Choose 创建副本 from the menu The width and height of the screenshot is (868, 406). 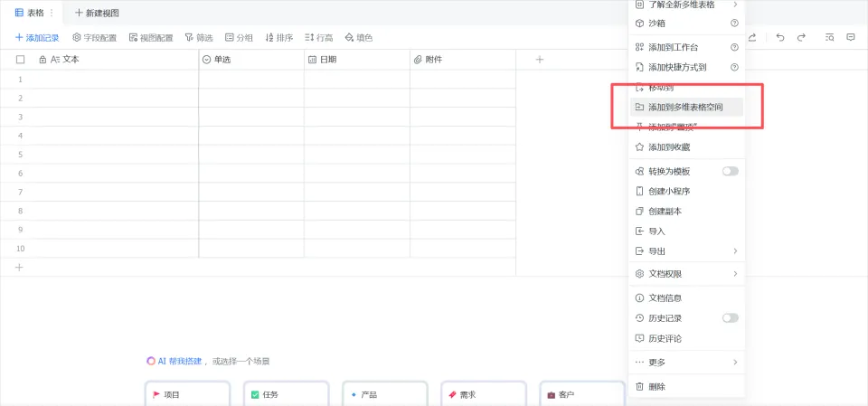[x=686, y=212]
